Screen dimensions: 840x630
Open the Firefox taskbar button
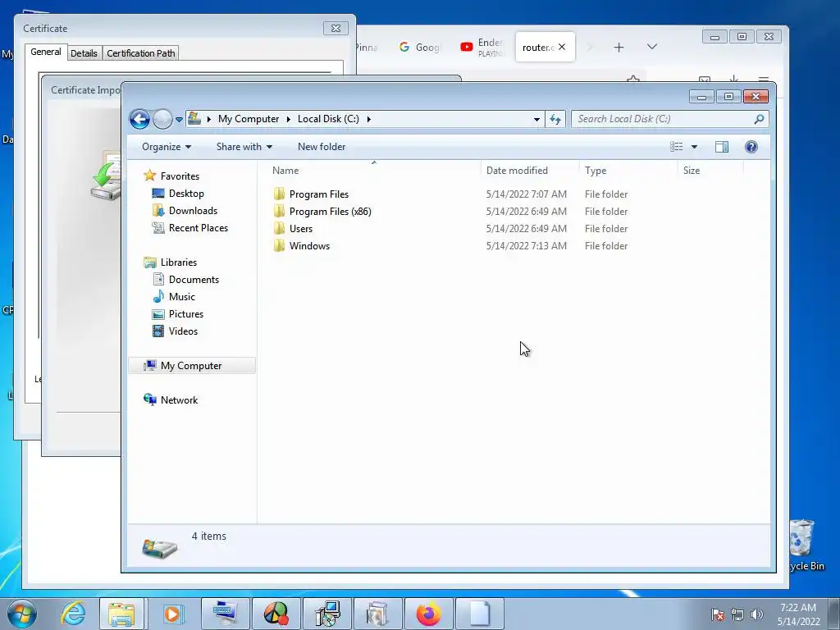point(428,614)
